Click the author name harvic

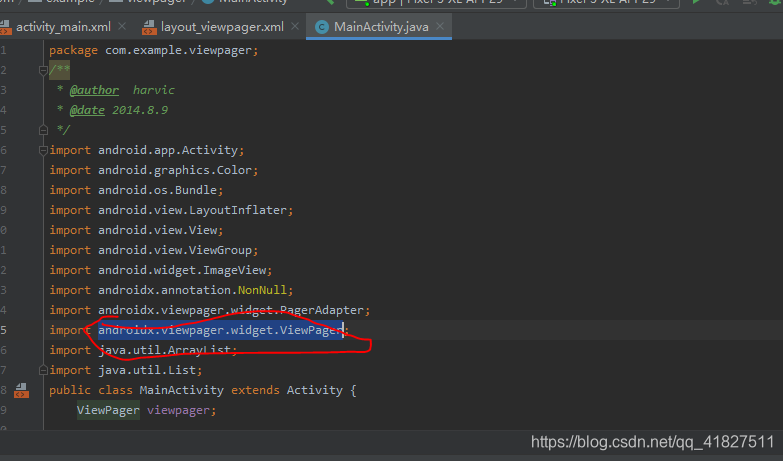[x=154, y=90]
